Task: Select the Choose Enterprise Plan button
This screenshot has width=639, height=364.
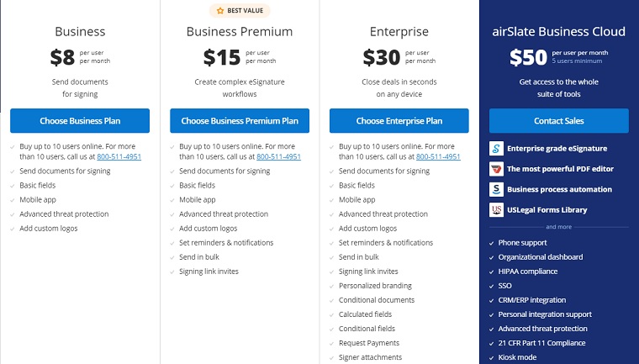Action: click(x=399, y=121)
